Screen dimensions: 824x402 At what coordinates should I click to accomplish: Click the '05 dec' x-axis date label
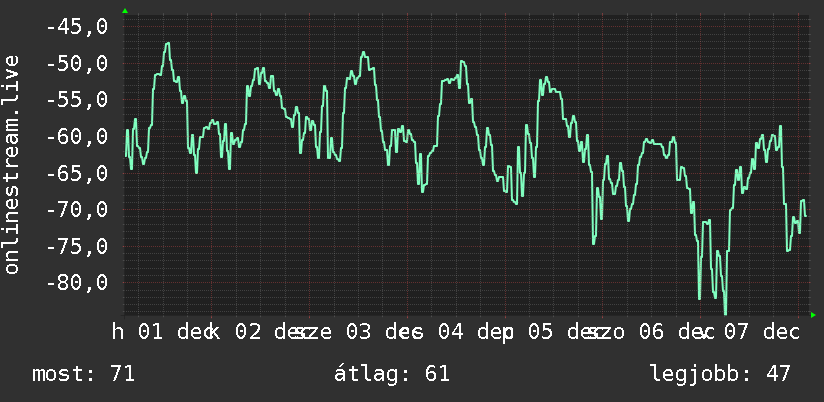click(x=566, y=332)
